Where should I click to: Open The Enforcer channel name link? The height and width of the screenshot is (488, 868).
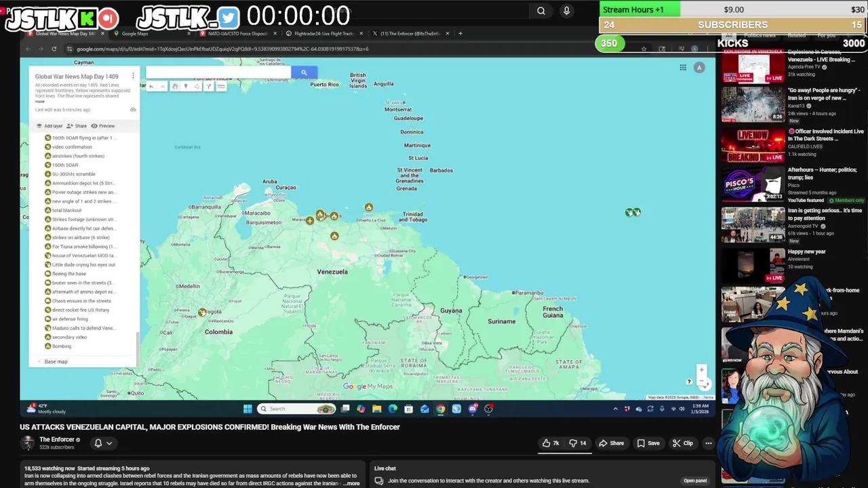coord(57,440)
